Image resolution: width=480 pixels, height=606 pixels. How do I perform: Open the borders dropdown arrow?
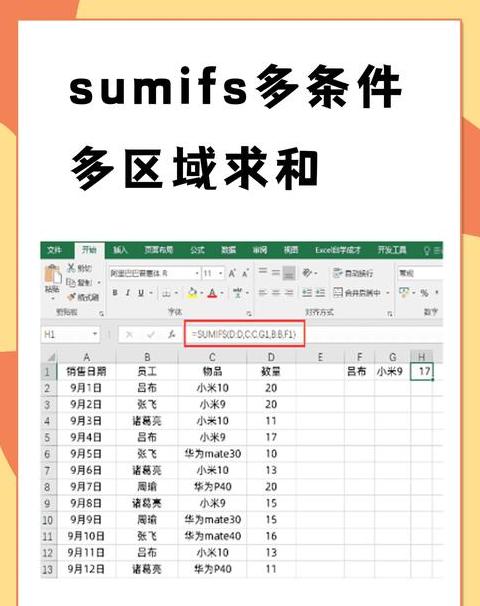pyautogui.click(x=176, y=293)
